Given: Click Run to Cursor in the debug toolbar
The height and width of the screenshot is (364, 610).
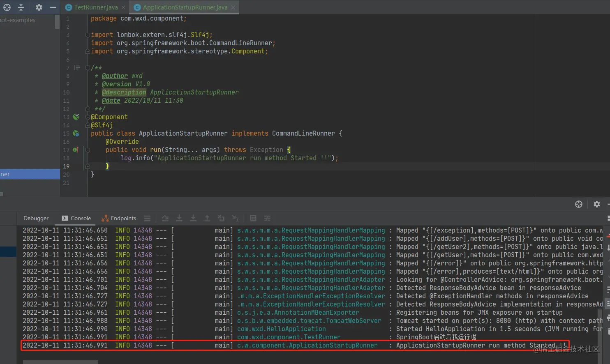Looking at the screenshot, I should point(235,218).
